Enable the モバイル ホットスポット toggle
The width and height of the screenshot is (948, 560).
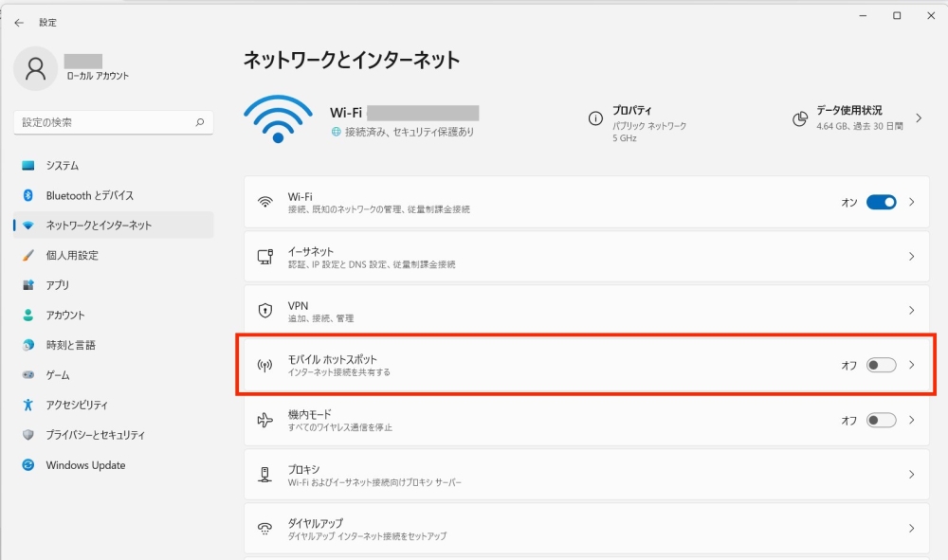pyautogui.click(x=881, y=366)
